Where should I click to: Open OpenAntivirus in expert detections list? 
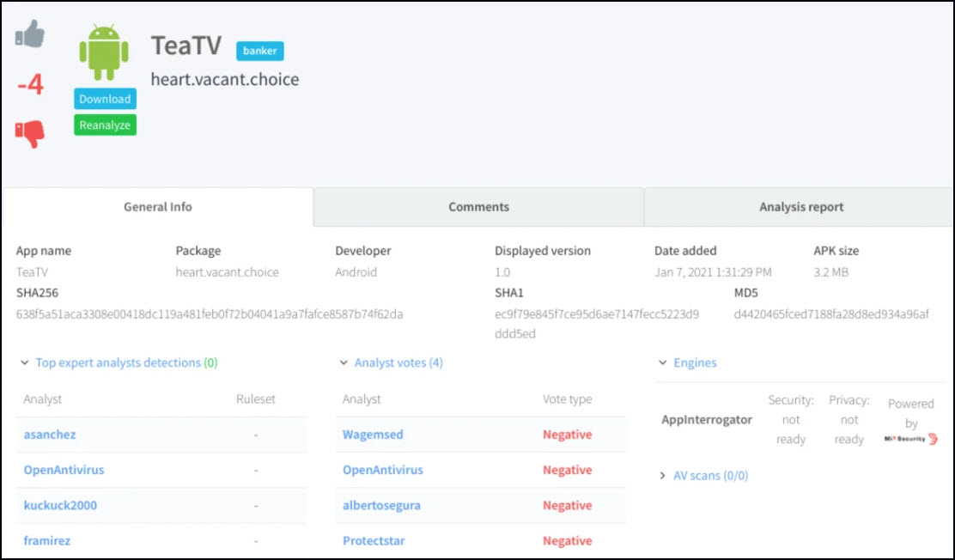(64, 470)
